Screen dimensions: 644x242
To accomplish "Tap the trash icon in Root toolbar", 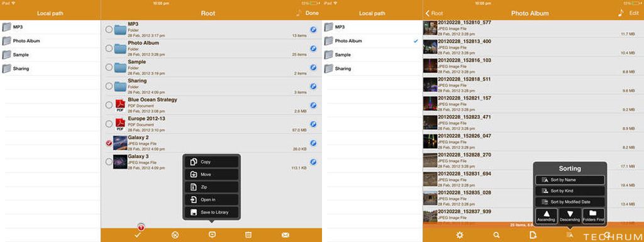I will point(248,234).
